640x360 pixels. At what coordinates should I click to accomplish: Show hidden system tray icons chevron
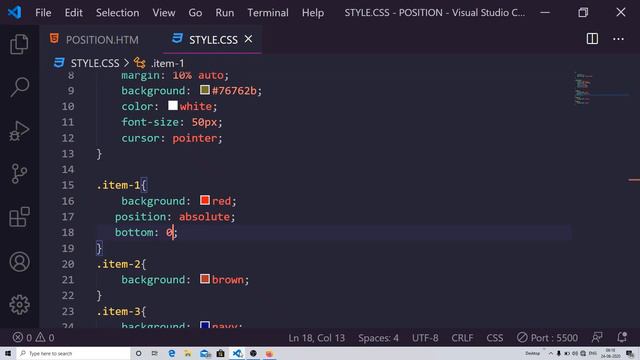551,353
